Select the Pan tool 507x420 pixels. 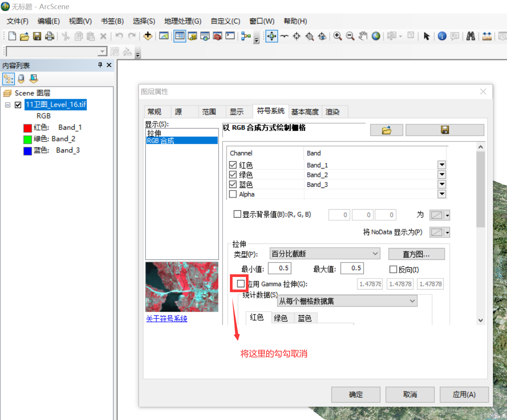[x=363, y=36]
